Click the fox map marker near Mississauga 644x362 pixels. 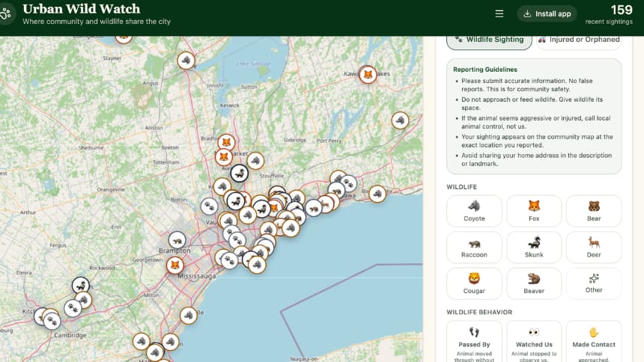tap(175, 266)
